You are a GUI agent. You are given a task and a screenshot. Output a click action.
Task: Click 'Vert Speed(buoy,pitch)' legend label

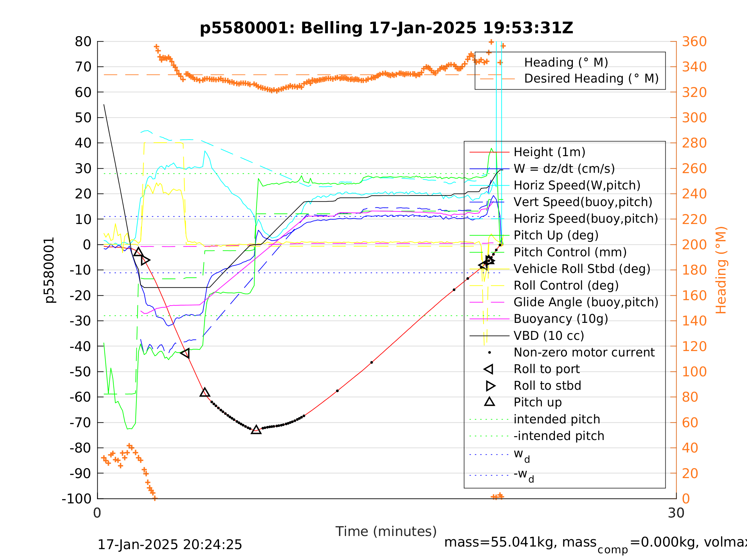pyautogui.click(x=583, y=202)
